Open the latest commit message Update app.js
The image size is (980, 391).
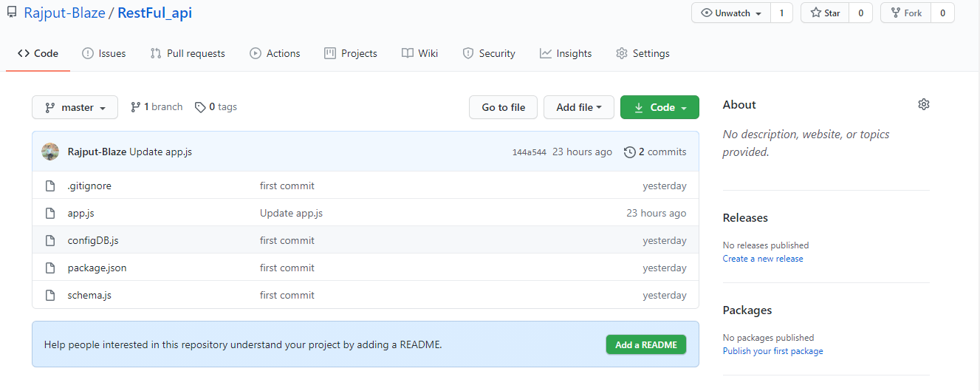point(161,152)
